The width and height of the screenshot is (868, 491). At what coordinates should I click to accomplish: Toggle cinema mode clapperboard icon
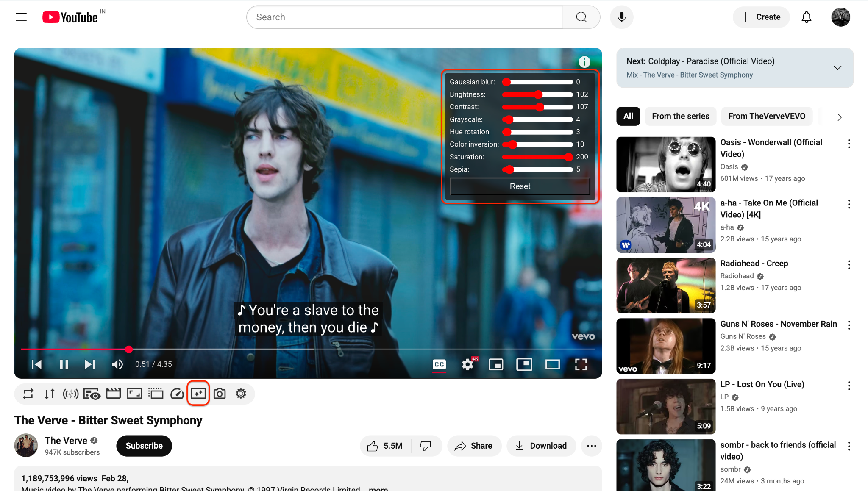113,394
